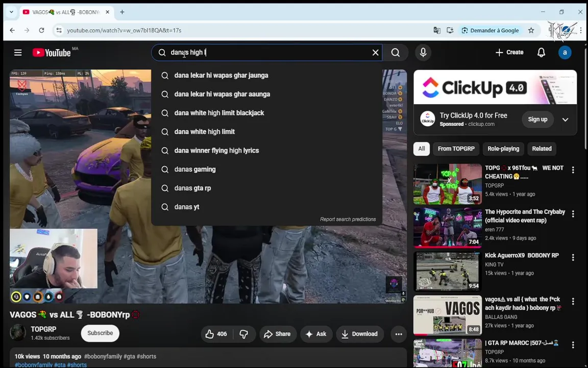Go back in browser history
The height and width of the screenshot is (368, 588).
pyautogui.click(x=12, y=31)
